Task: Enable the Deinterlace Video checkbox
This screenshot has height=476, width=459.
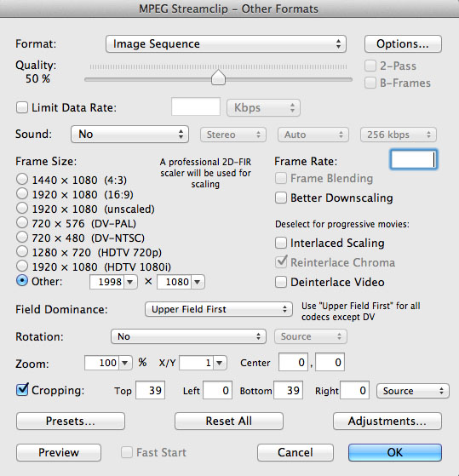Action: click(281, 282)
